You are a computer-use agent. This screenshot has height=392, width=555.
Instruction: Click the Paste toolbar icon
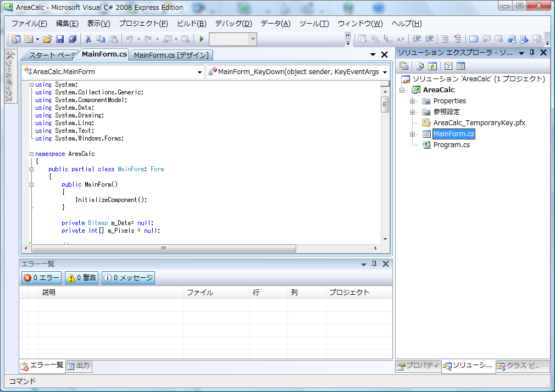pos(114,39)
